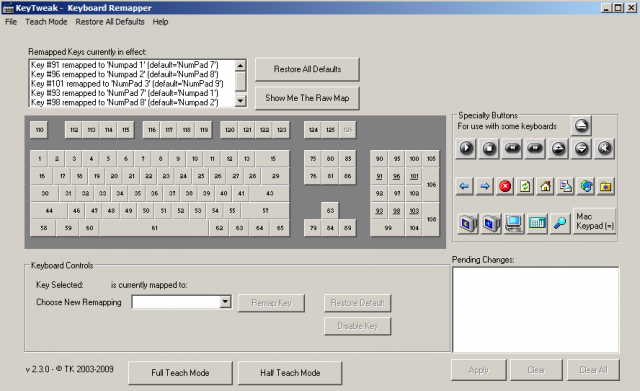Viewport: 640px width, 391px height.
Task: Click inside the Pending Changes list box
Action: click(536, 310)
